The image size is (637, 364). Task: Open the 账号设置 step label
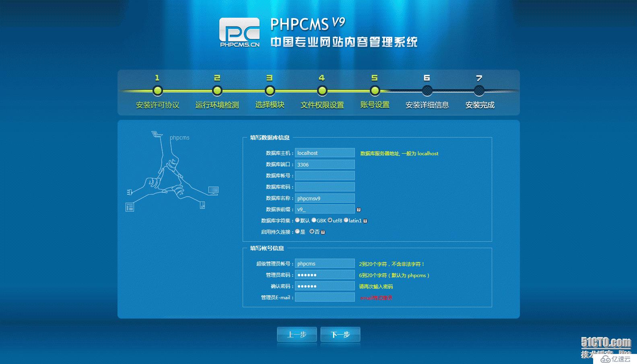tap(375, 105)
